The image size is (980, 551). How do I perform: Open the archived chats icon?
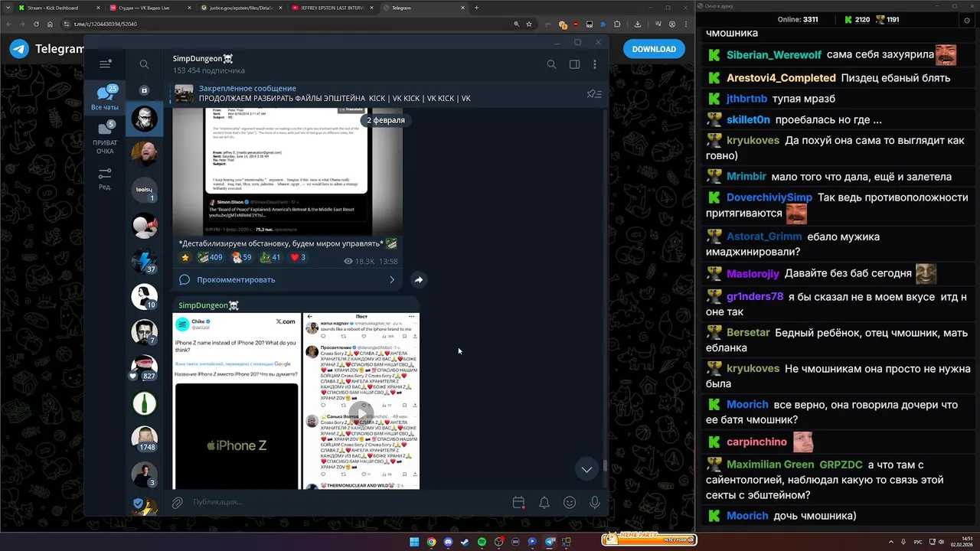point(144,90)
